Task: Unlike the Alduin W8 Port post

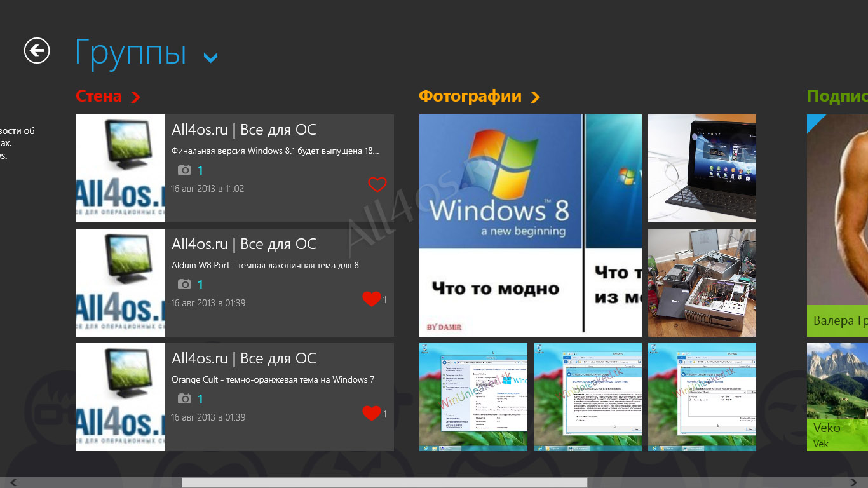Action: (372, 299)
